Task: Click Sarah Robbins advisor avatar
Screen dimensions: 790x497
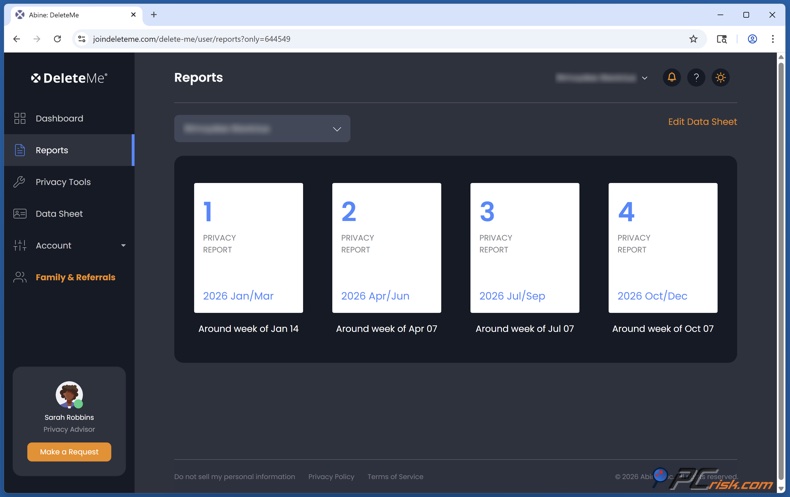Action: [x=69, y=394]
